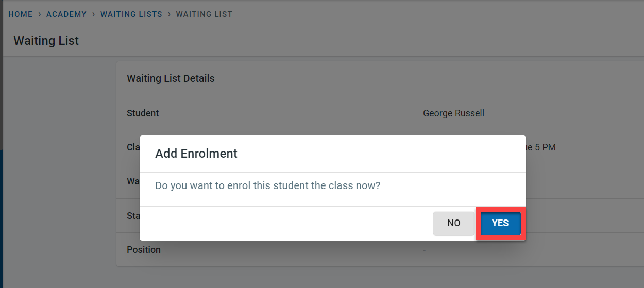Click the dash value beside Position
Screen dimensions: 644x288
point(425,250)
